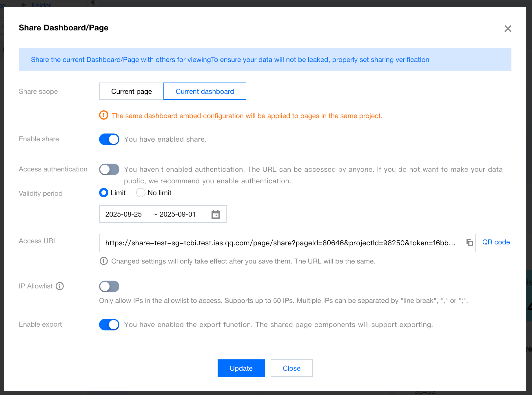Copy the access URL with copy icon
Viewport: 532px width, 395px height.
click(x=469, y=242)
